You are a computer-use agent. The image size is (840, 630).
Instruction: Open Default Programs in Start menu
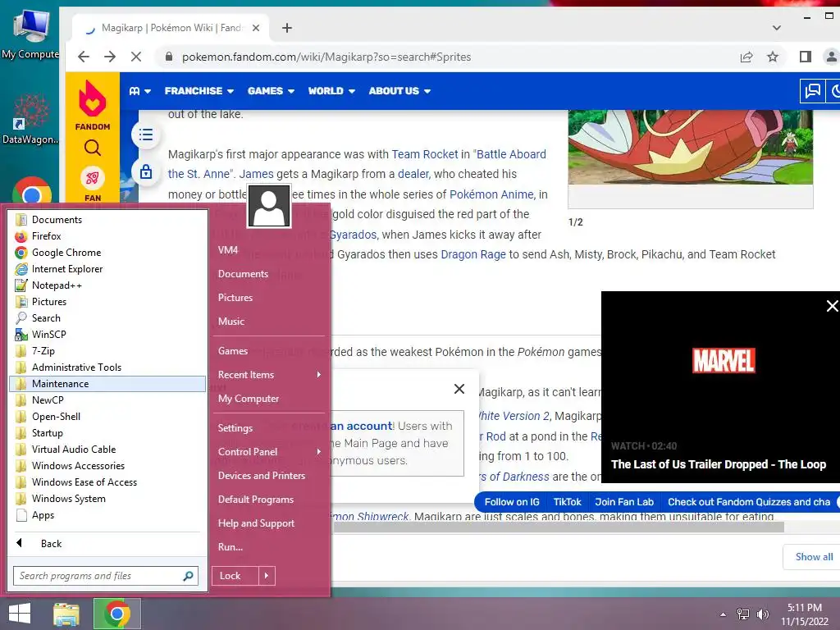(256, 500)
